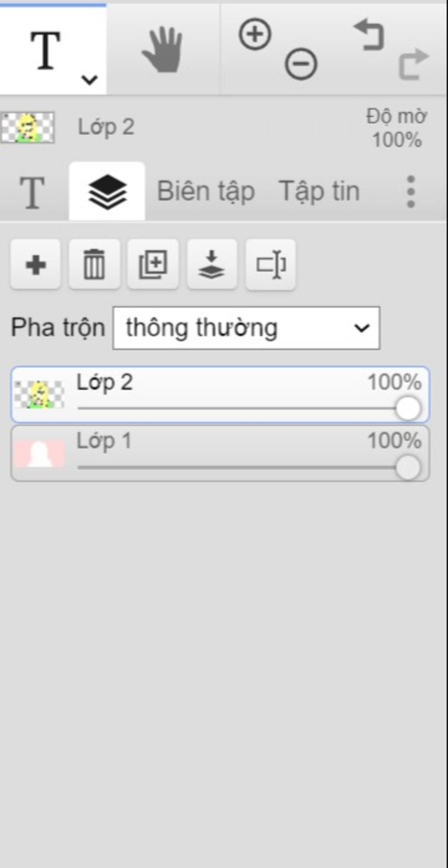Undo the last action

click(369, 35)
